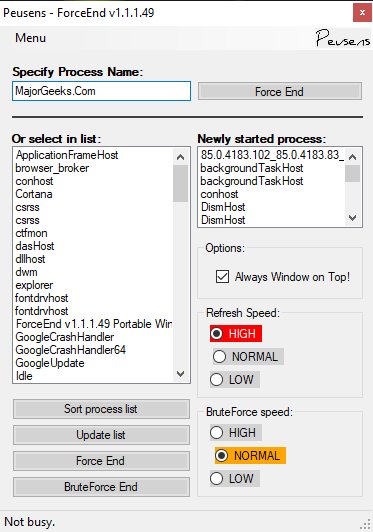
Task: Toggle the Always Window on Top checkbox
Action: coord(222,277)
